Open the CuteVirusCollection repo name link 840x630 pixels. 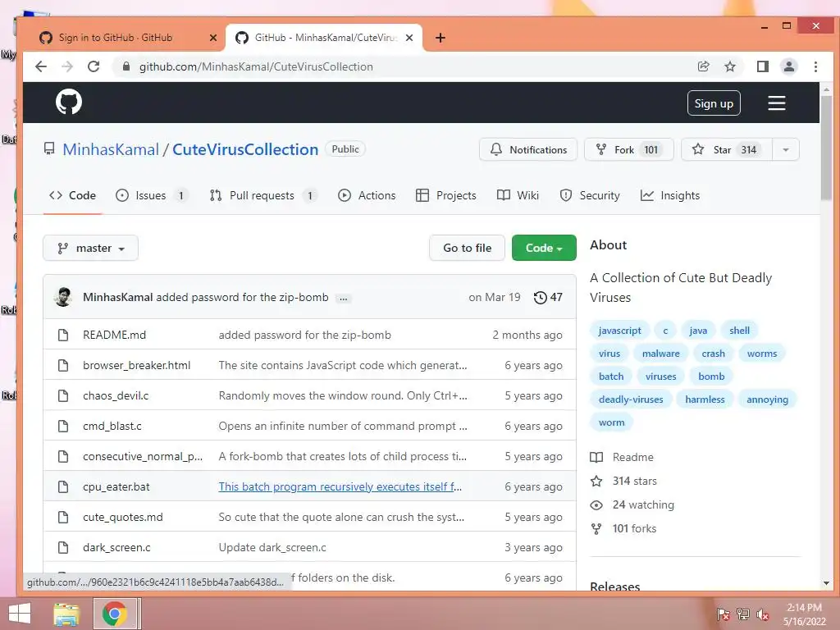[x=245, y=149]
